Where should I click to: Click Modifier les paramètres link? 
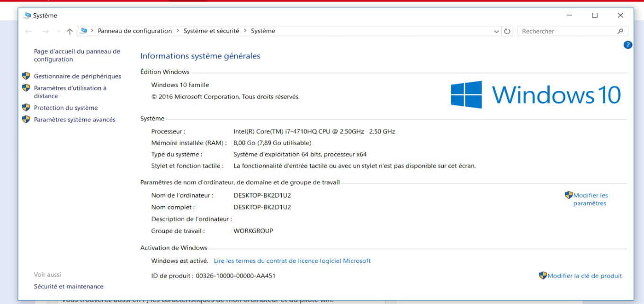590,199
